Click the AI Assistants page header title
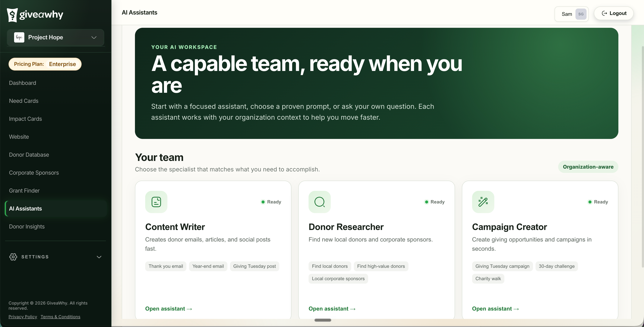Viewport: 644px width, 327px height. point(139,13)
